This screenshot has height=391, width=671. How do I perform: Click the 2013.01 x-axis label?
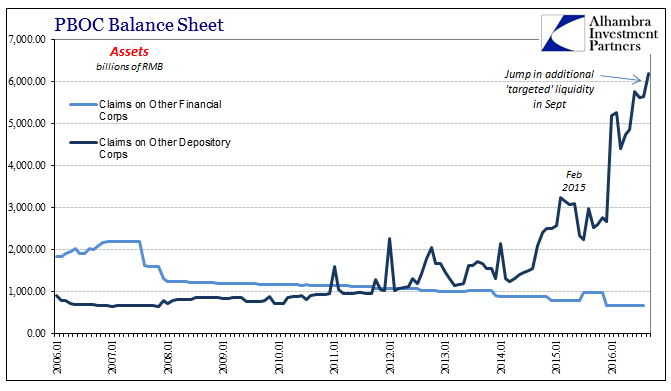(x=445, y=357)
